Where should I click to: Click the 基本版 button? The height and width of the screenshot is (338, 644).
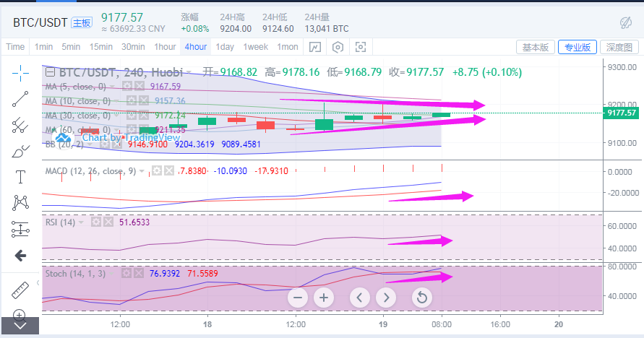click(x=536, y=47)
